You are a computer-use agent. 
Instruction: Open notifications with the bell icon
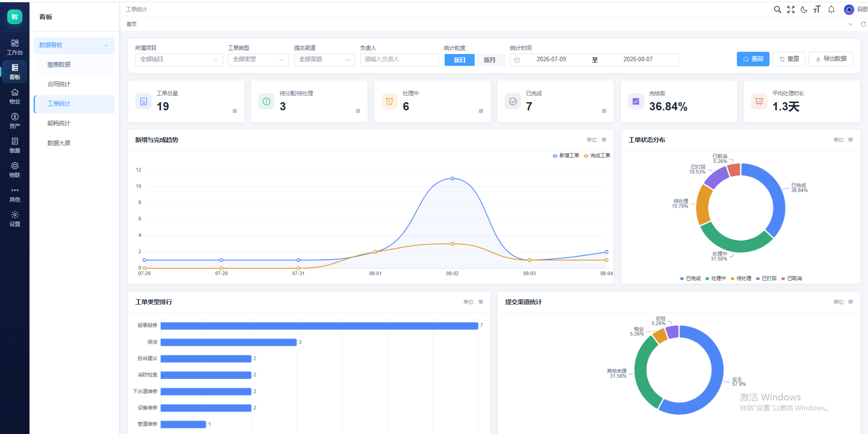coord(831,10)
